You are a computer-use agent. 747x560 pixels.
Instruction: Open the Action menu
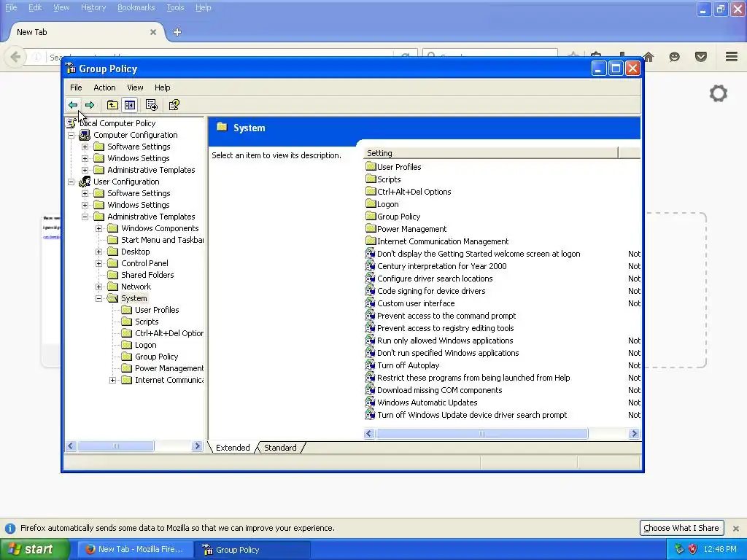point(104,87)
